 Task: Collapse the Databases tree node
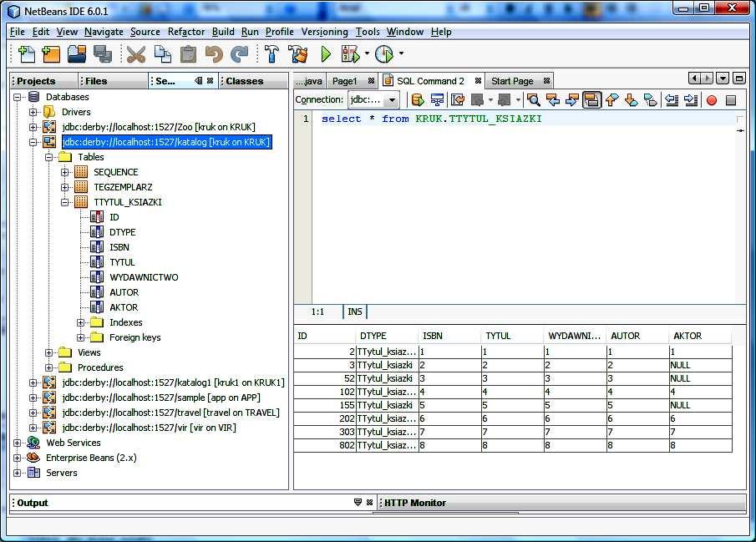[18, 97]
